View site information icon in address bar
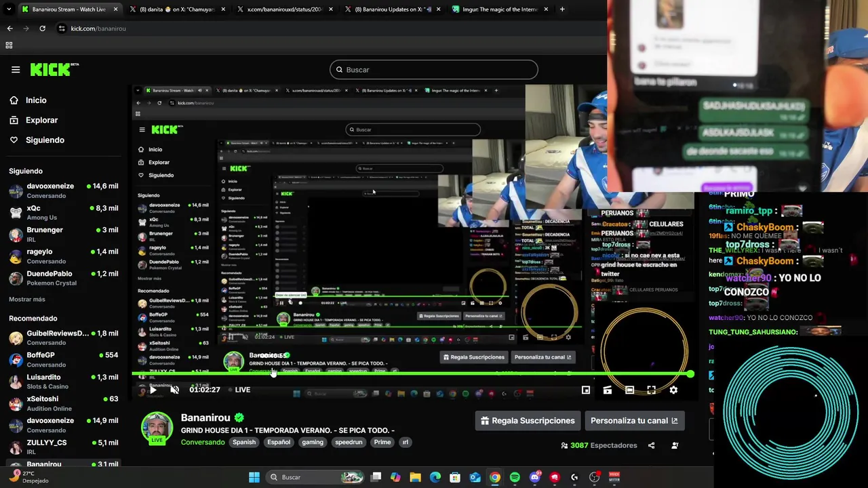Screen dimensions: 868x488 [x=62, y=28]
